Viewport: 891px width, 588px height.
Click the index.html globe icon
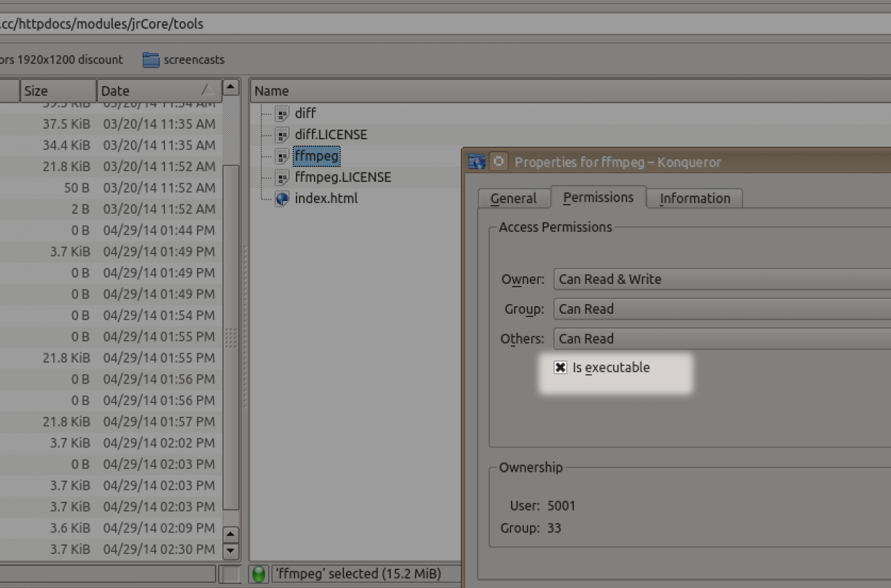(x=282, y=199)
